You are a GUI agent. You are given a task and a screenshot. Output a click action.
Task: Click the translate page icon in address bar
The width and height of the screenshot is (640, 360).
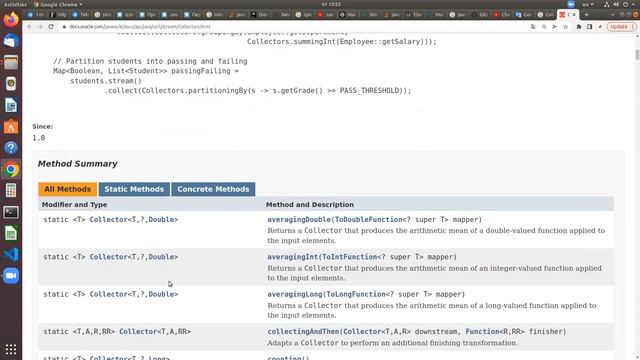click(x=533, y=27)
